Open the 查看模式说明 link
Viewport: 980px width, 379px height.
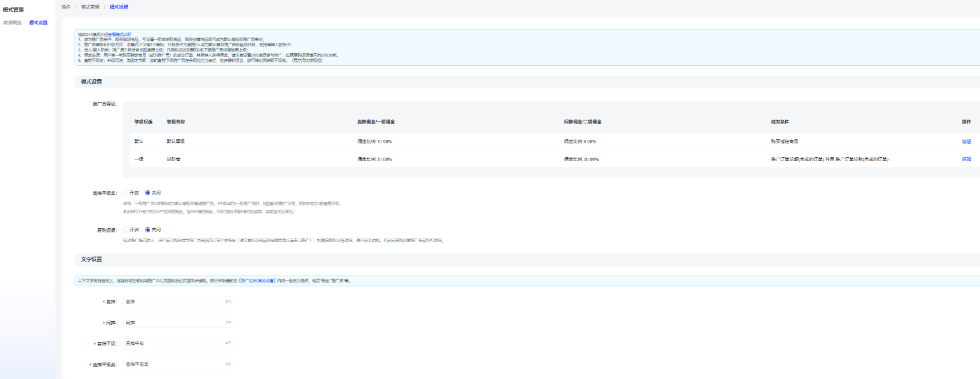coord(119,35)
